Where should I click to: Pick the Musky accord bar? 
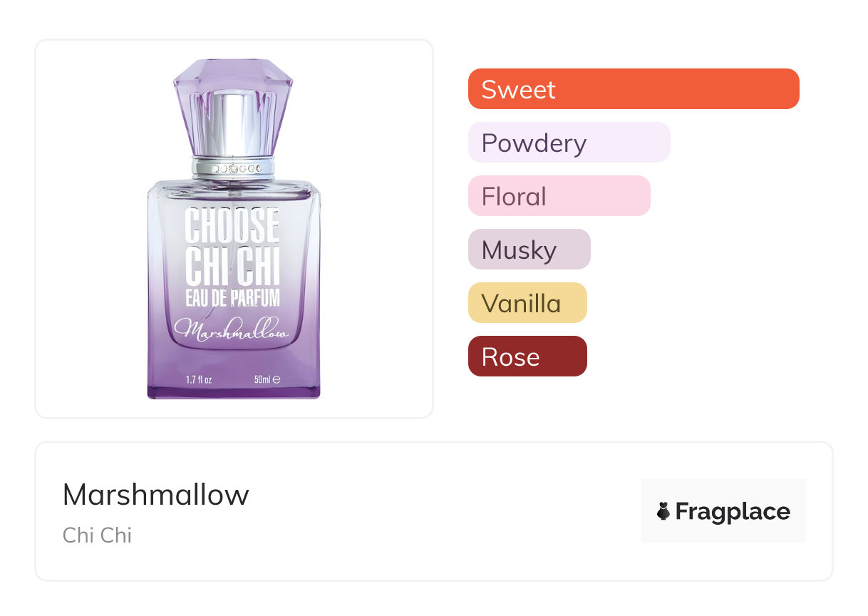(x=529, y=250)
